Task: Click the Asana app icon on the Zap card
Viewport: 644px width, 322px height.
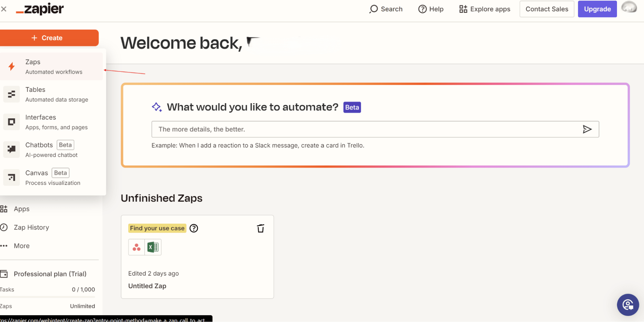Action: pos(136,247)
